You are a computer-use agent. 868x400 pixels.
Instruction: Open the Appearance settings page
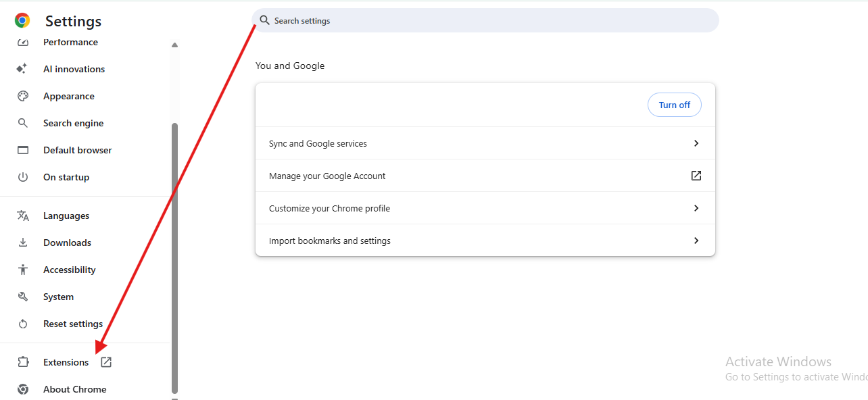[69, 96]
